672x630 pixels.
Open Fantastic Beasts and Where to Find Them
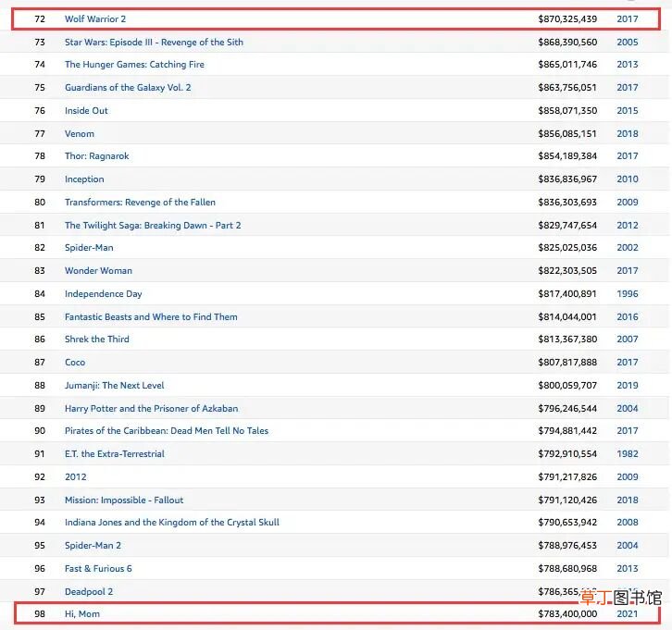tap(151, 317)
